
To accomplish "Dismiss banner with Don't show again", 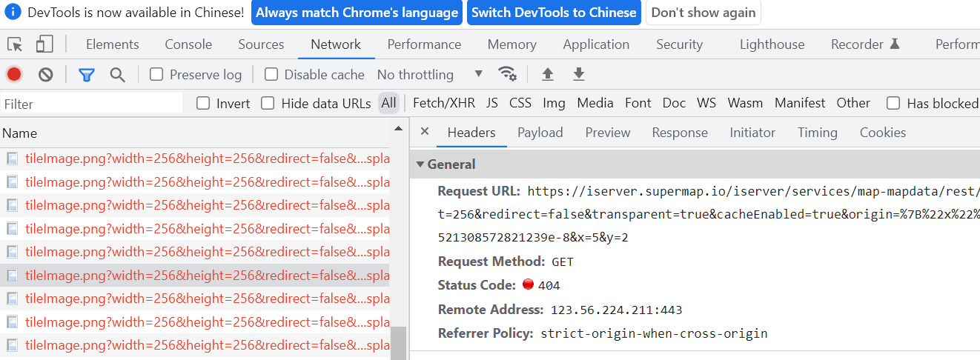I will [703, 13].
